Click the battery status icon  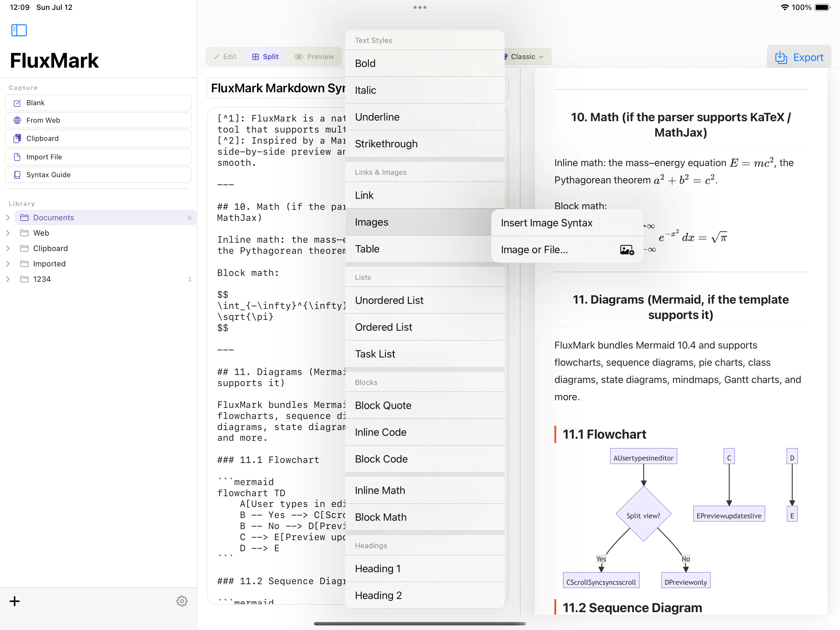point(822,7)
